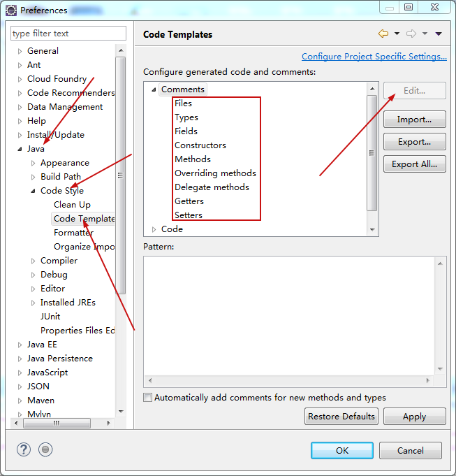This screenshot has height=476, width=456.
Task: Select Formatter in the preferences tree
Action: [x=73, y=233]
